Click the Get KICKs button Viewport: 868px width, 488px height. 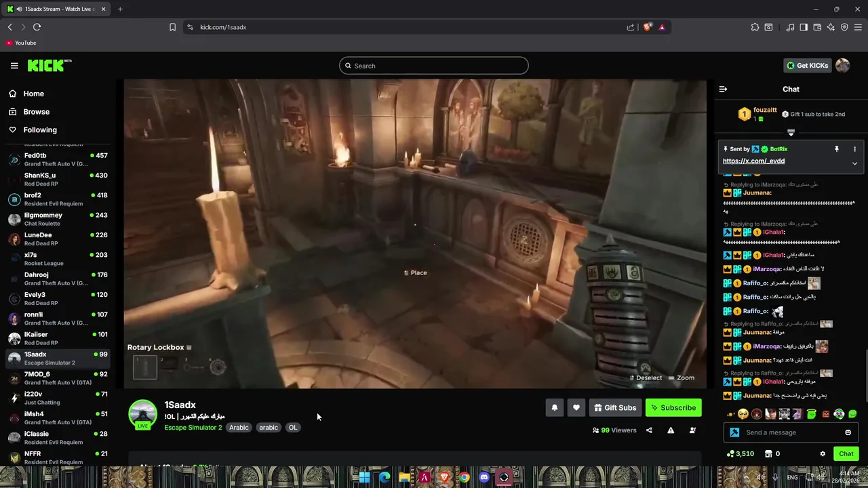pyautogui.click(x=807, y=66)
